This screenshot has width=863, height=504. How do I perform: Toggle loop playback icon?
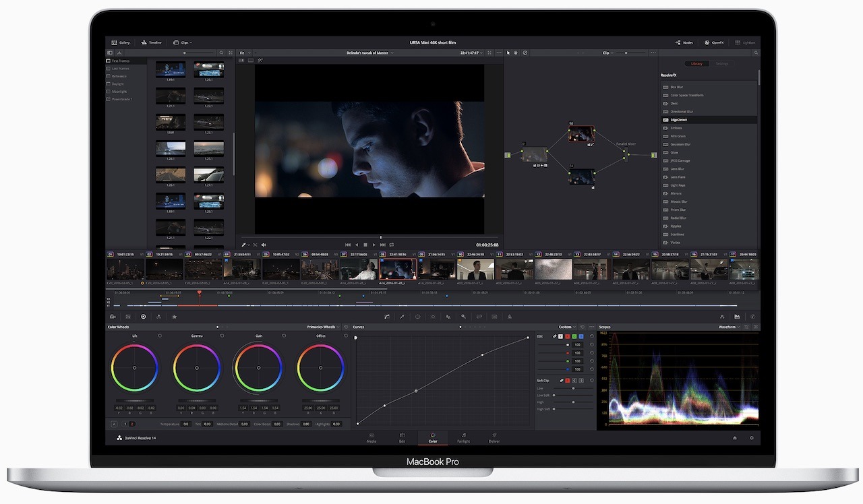(x=391, y=245)
